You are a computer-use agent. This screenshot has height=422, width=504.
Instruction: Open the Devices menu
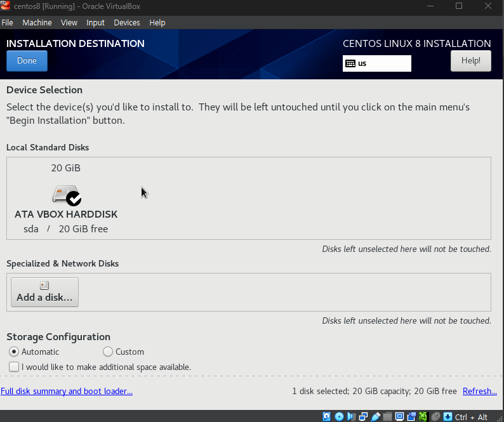click(x=127, y=23)
